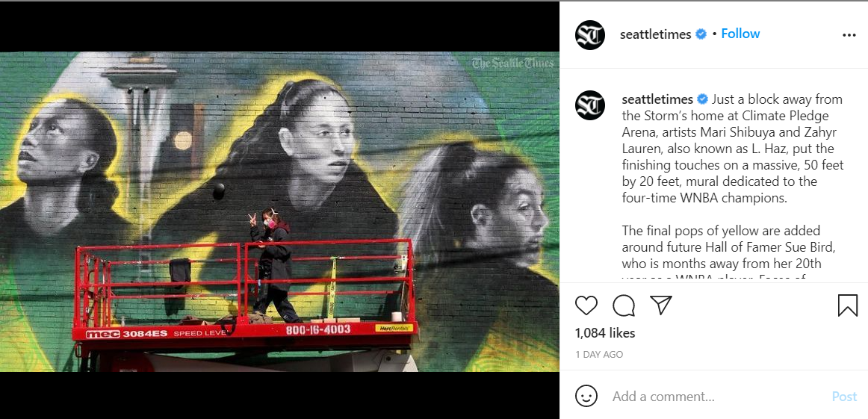Open comments via the speech bubble icon
The image size is (868, 419).
(624, 305)
